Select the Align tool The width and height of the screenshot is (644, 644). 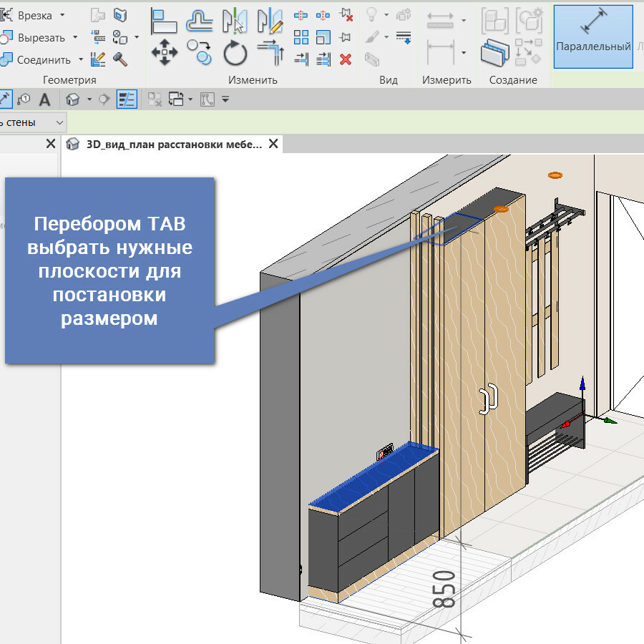pyautogui.click(x=163, y=21)
